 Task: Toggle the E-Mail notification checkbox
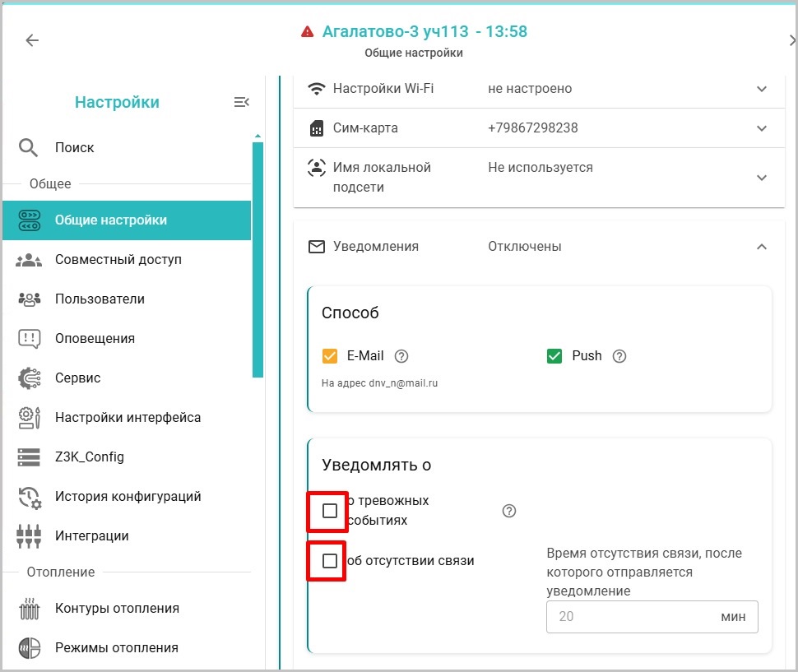pyautogui.click(x=330, y=356)
